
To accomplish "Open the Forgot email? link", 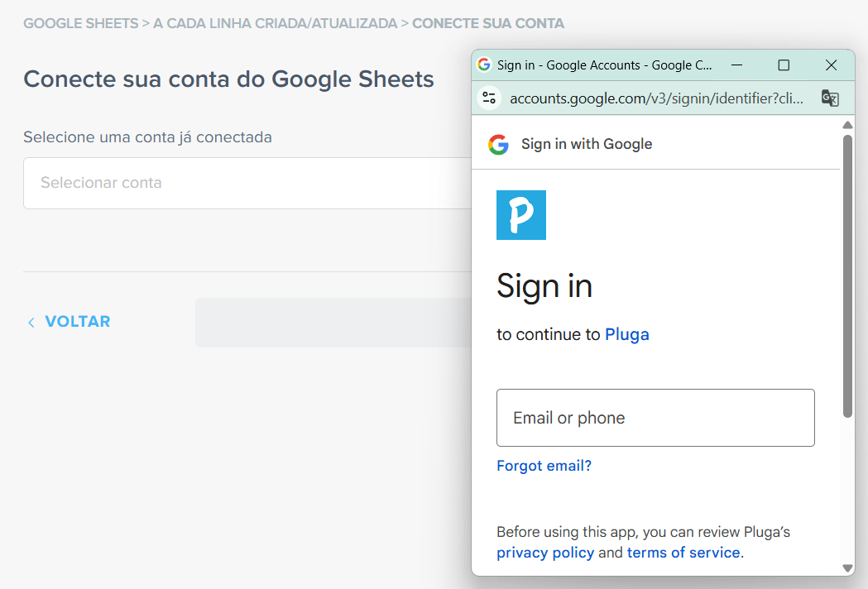I will (x=544, y=466).
